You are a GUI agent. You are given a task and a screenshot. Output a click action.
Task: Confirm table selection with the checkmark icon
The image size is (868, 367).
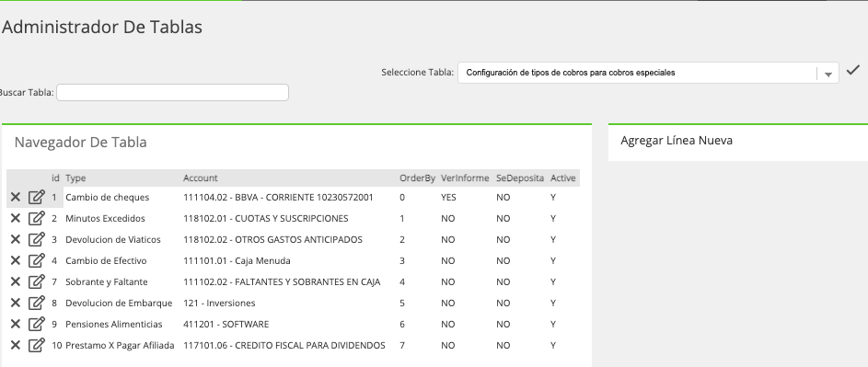pyautogui.click(x=853, y=70)
